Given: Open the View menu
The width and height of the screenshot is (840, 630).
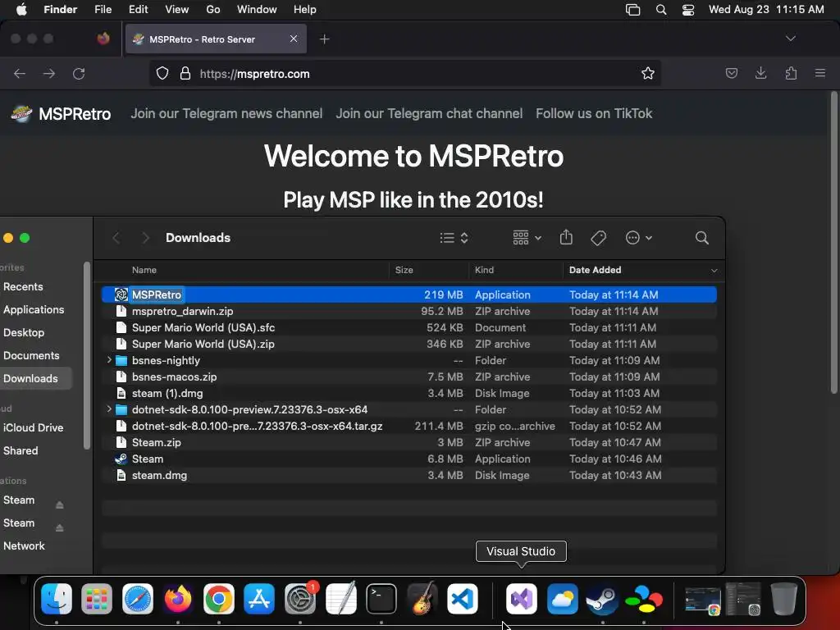Looking at the screenshot, I should [x=177, y=10].
